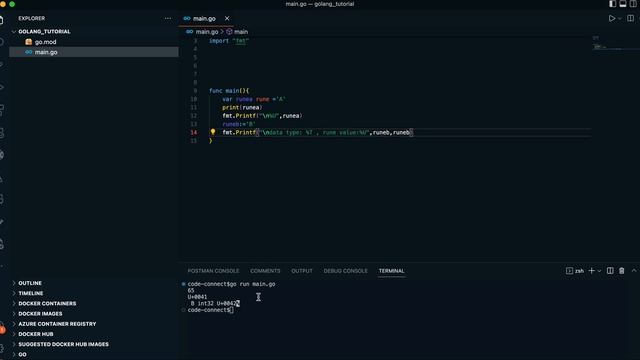Click the EXPLORER sidebar title
Viewport: 640px width, 360px height.
[31, 18]
